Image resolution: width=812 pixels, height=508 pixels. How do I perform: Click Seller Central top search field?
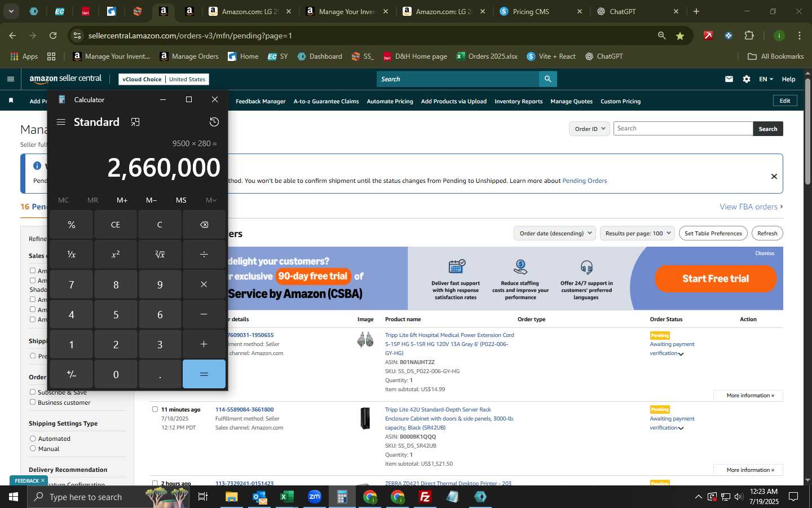coord(458,79)
